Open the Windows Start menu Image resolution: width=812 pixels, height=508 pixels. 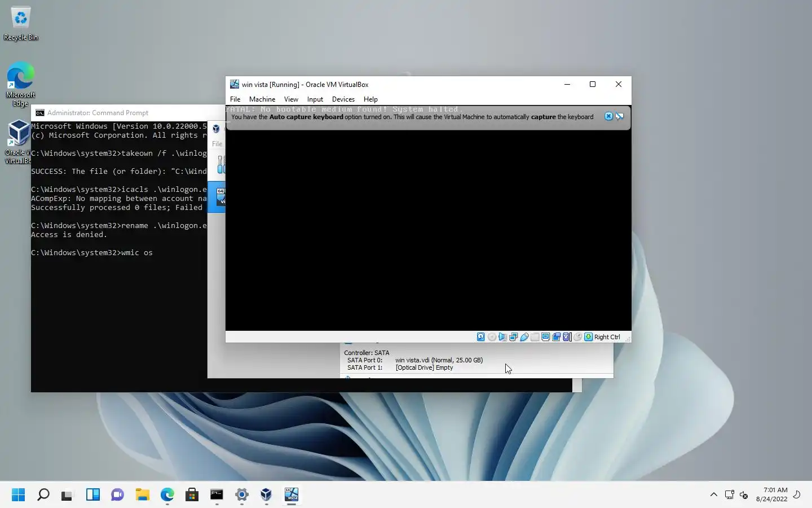[x=18, y=495]
